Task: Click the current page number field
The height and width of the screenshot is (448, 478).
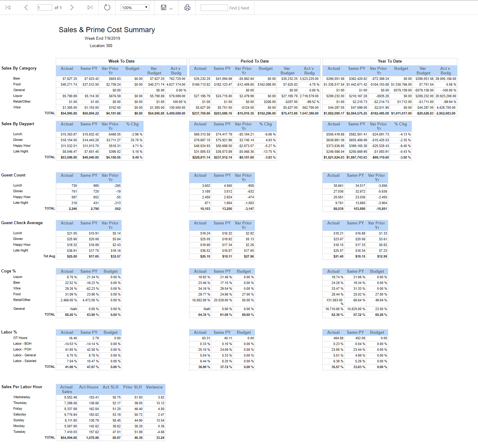Action: 44,8
